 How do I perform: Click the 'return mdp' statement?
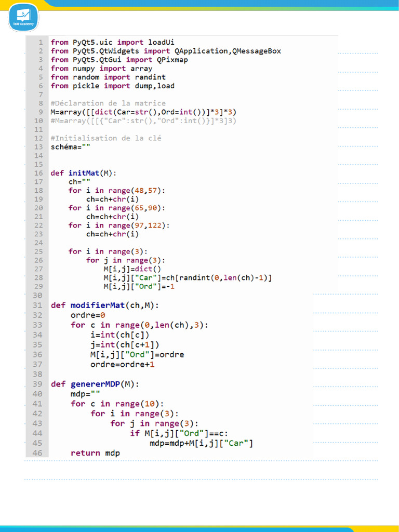click(96, 453)
